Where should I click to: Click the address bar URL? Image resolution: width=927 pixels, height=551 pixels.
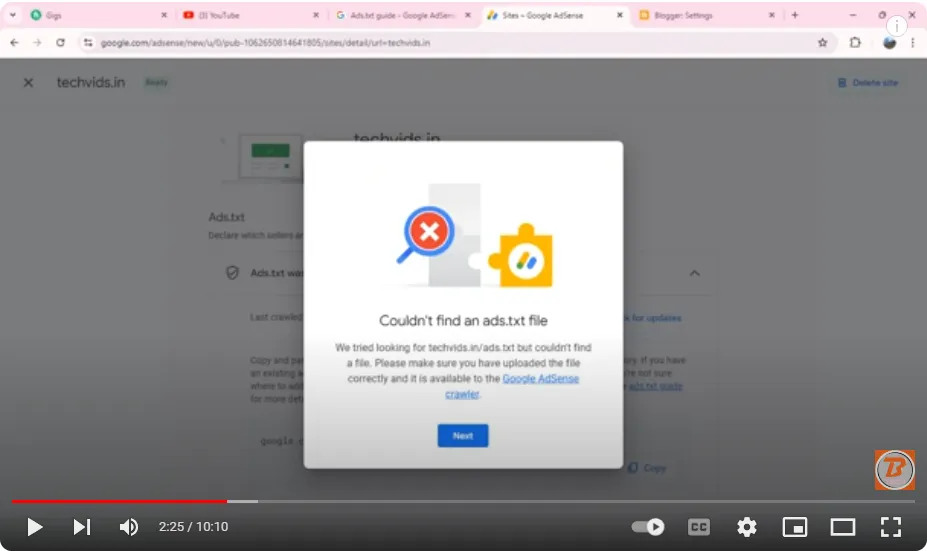click(x=265, y=43)
